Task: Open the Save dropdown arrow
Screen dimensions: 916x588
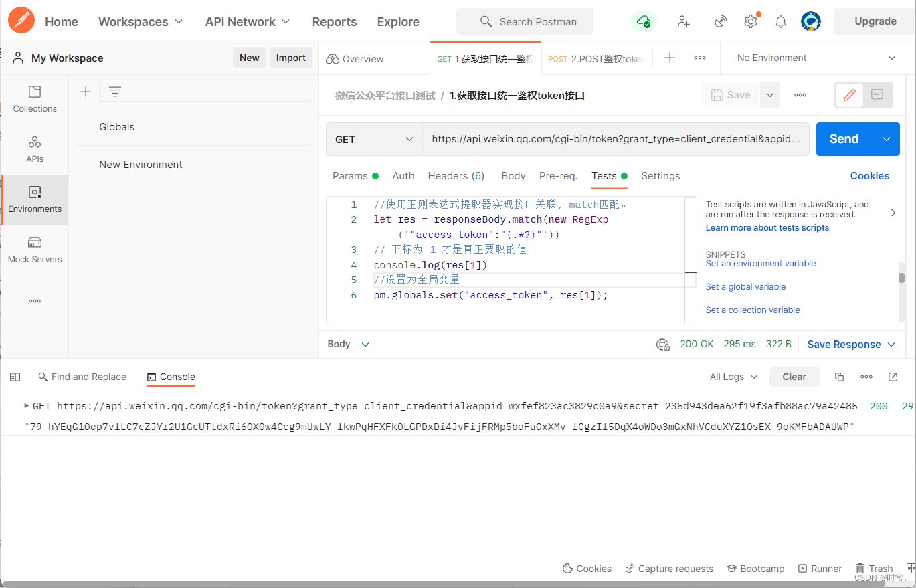Action: pos(770,95)
